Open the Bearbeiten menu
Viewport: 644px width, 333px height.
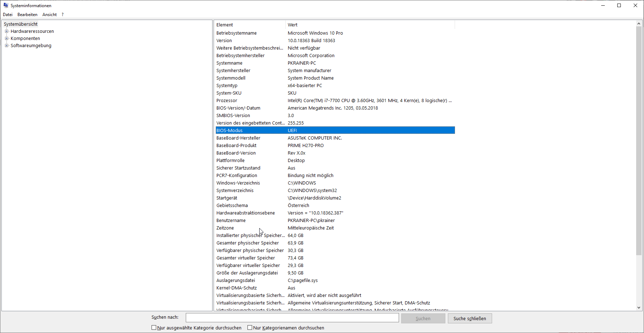pos(27,15)
